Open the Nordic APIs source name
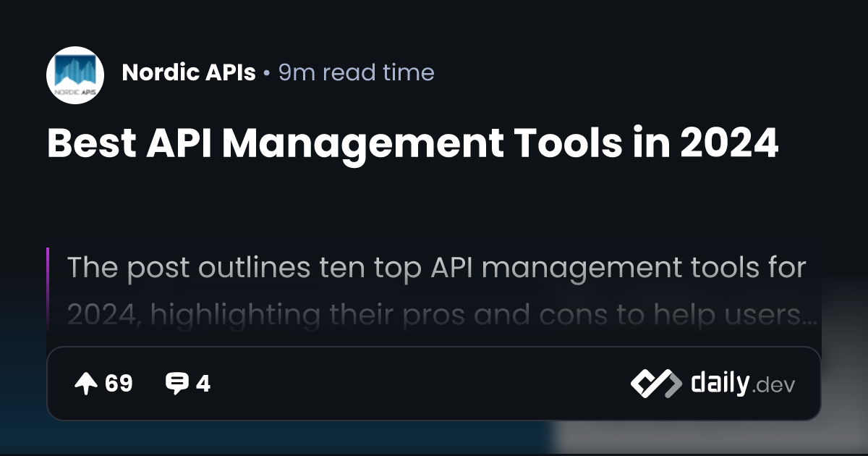This screenshot has width=868, height=456. pos(189,72)
